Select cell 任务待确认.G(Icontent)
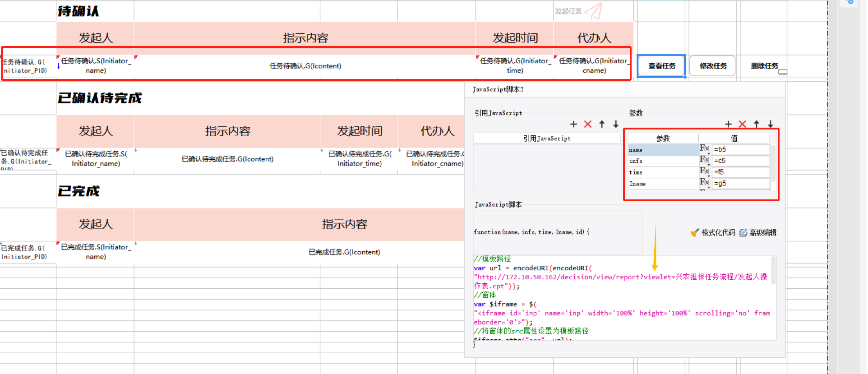The width and height of the screenshot is (868, 374). click(x=305, y=66)
